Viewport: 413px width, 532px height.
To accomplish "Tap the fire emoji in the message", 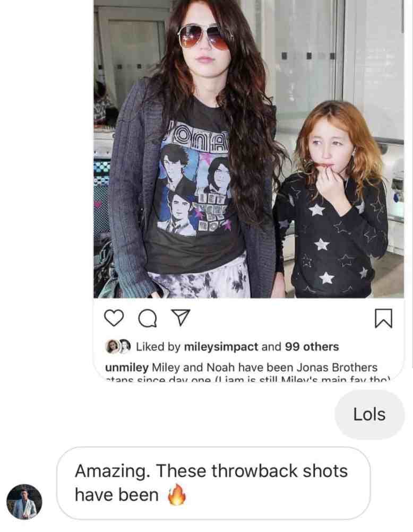I will [177, 495].
